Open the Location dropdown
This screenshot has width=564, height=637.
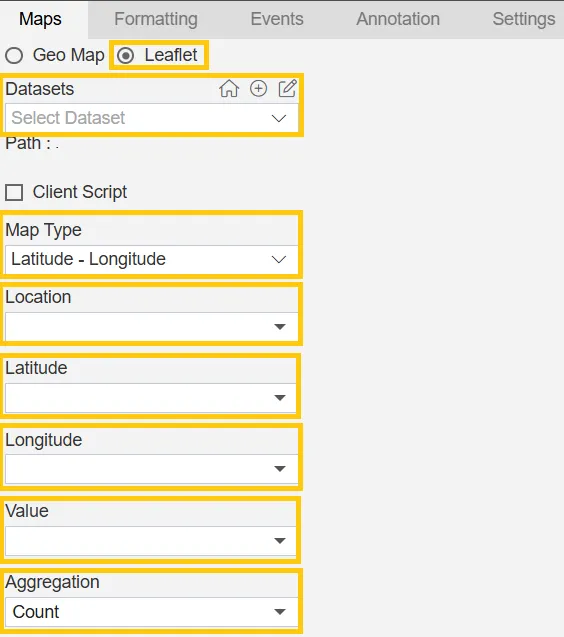(151, 327)
